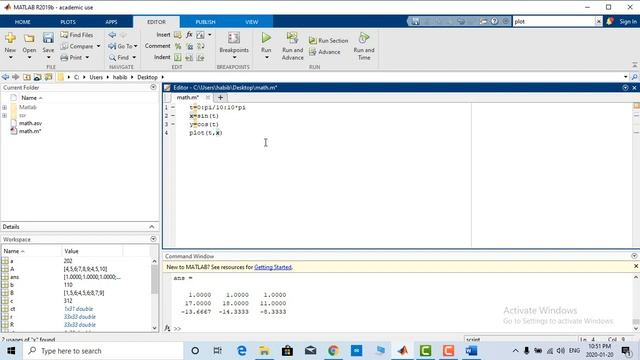The width and height of the screenshot is (640, 360).
Task: Click Run Section button
Action: [x=329, y=40]
